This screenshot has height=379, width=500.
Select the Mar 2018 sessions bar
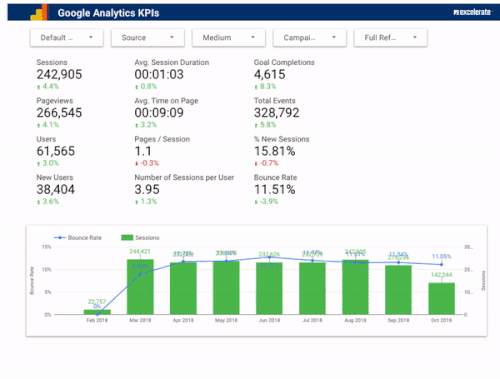140,287
